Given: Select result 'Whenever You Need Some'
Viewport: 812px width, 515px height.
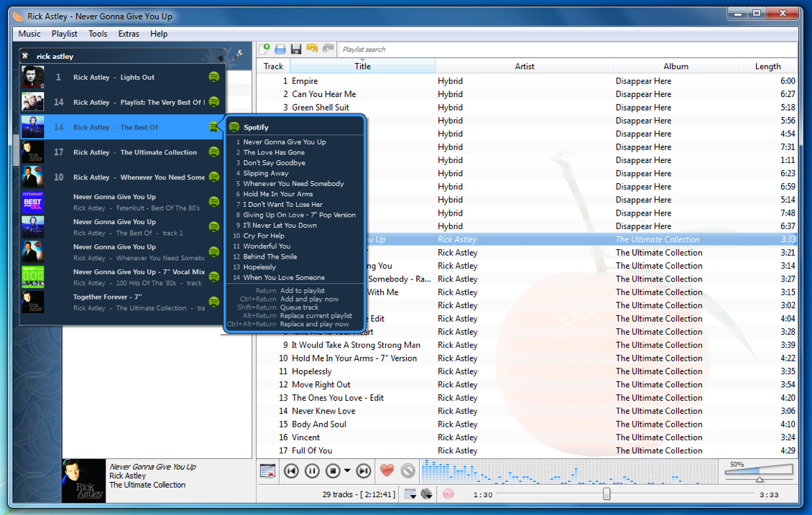Looking at the screenshot, I should tap(123, 177).
